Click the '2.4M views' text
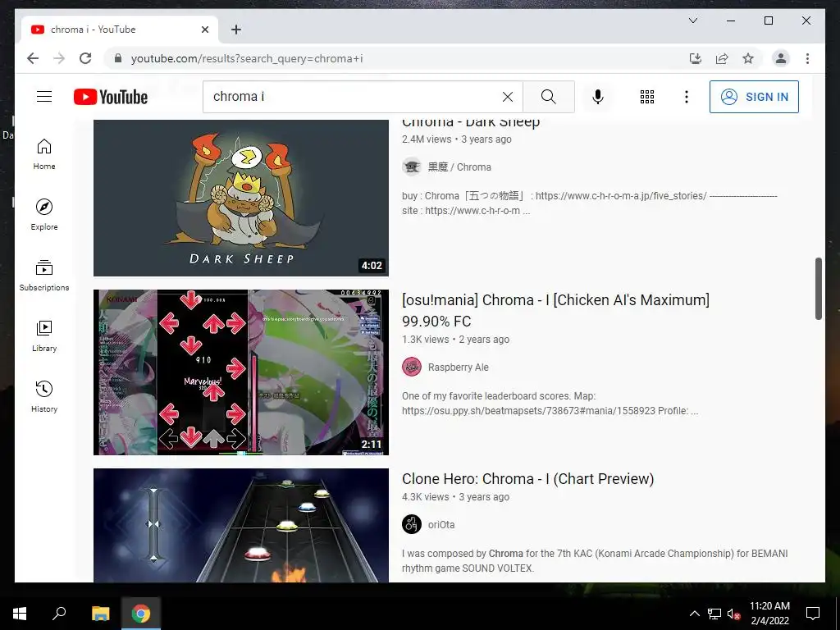This screenshot has height=630, width=840. (x=427, y=139)
